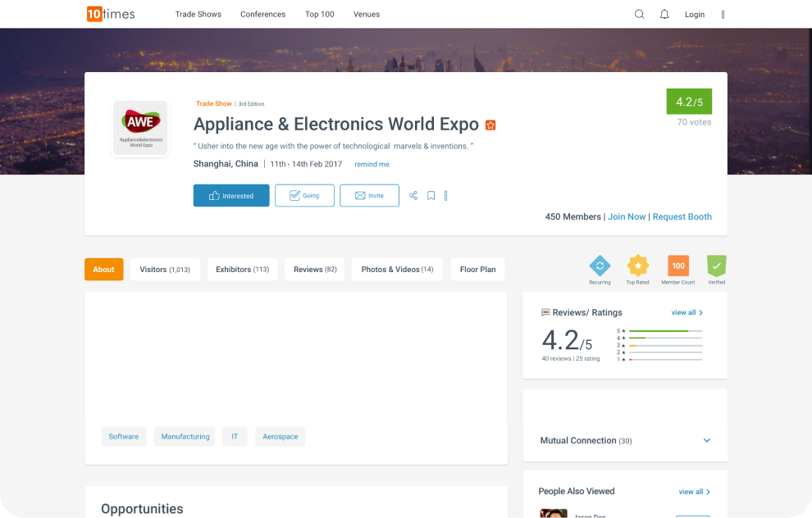
Task: Open event more-options dots beside bookmark
Action: click(x=446, y=196)
